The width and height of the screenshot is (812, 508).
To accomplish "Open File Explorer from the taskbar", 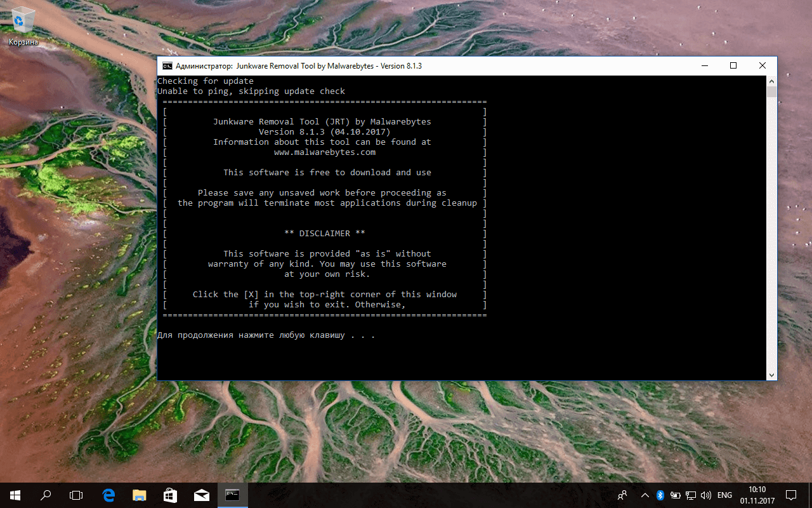I will [140, 495].
